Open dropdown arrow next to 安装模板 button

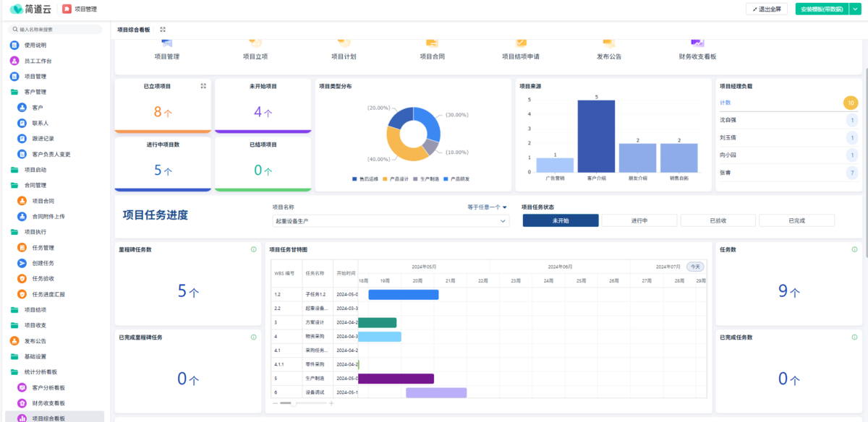click(854, 9)
